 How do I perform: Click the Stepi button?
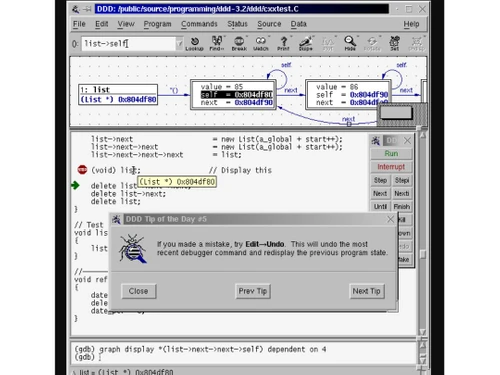(x=402, y=180)
